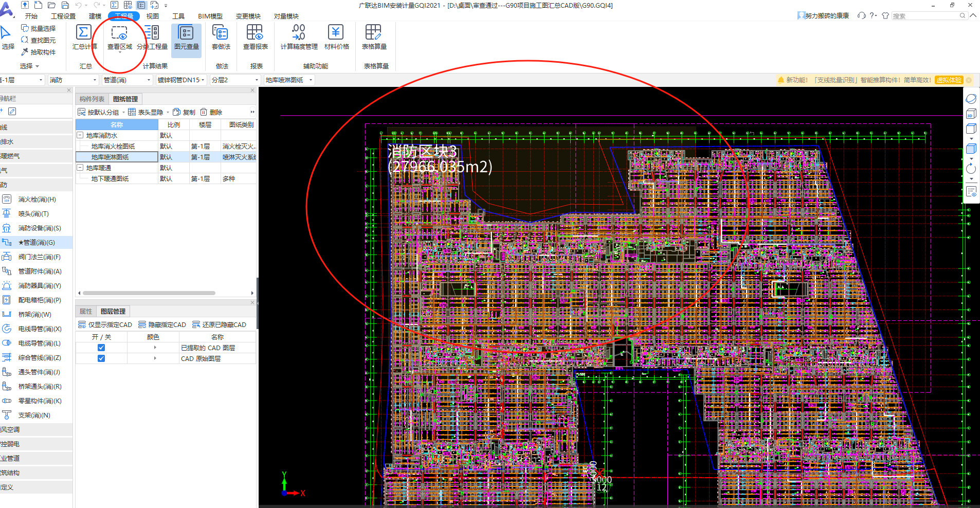The height and width of the screenshot is (508, 980).
Task: Click the 3D view cube icon on canvas toolbar
Action: (x=971, y=114)
